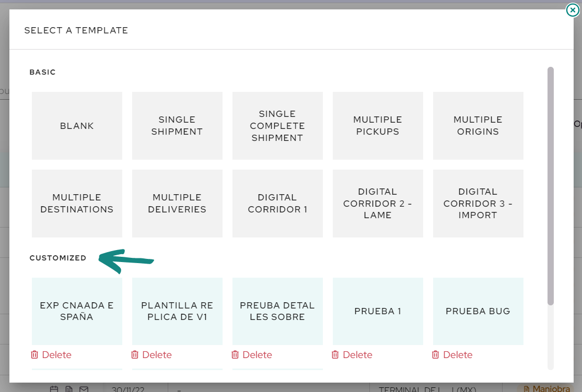This screenshot has height=392, width=582.
Task: Select the SINGLE SHIPMENT template
Action: click(177, 126)
